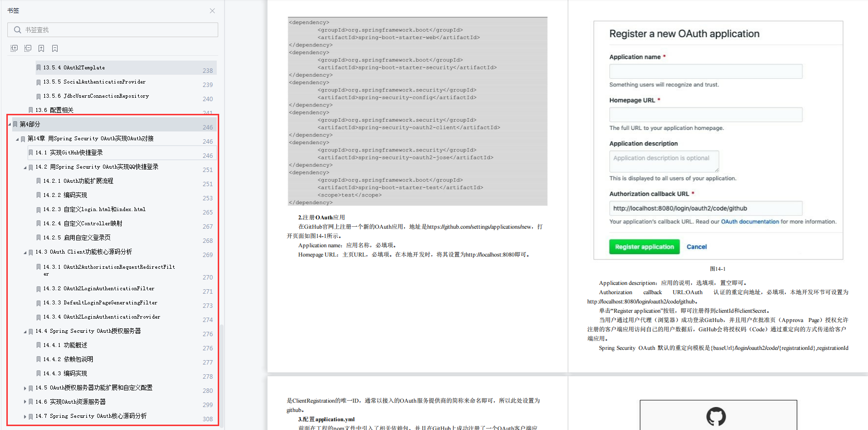Click the GitHub logo image on page

pyautogui.click(x=716, y=417)
